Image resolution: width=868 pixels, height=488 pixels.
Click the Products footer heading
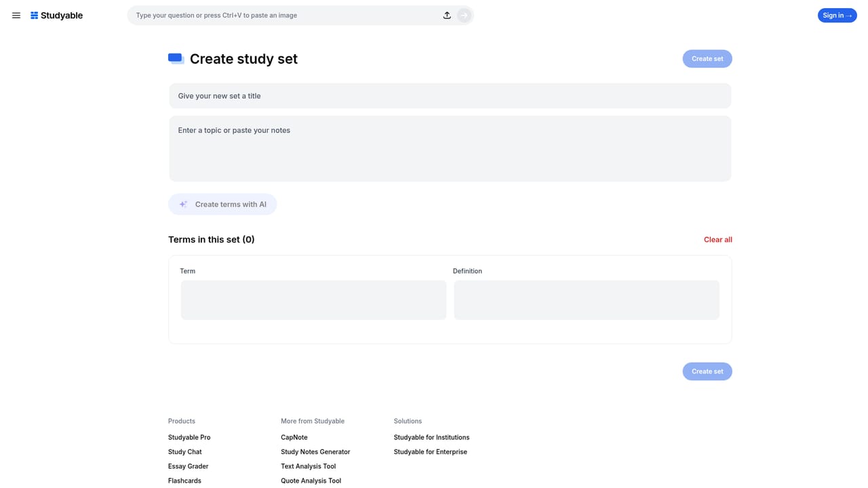(182, 422)
